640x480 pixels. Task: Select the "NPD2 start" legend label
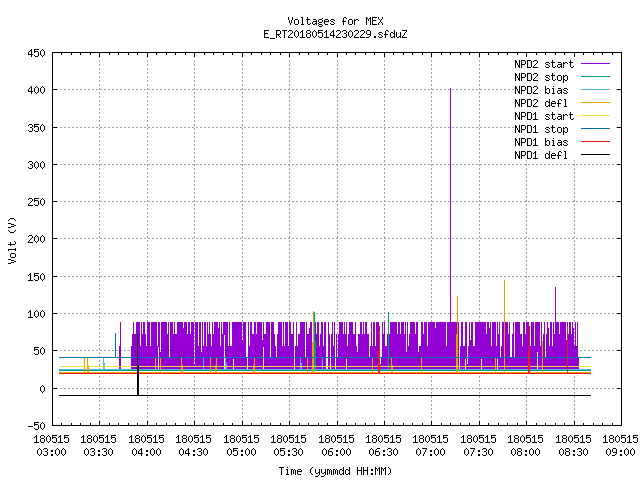[x=544, y=64]
